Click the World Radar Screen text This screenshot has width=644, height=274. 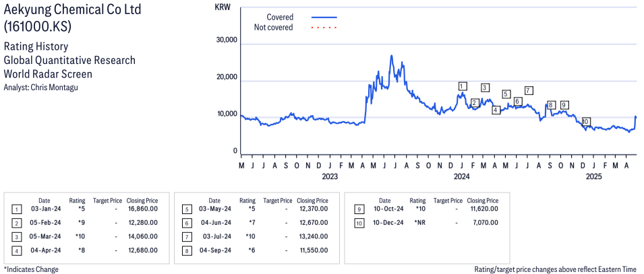(x=48, y=74)
